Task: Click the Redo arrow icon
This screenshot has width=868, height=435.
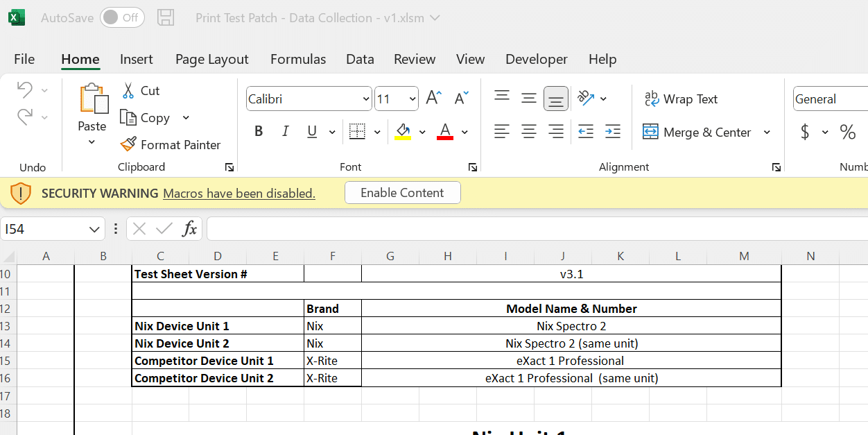Action: 25,117
